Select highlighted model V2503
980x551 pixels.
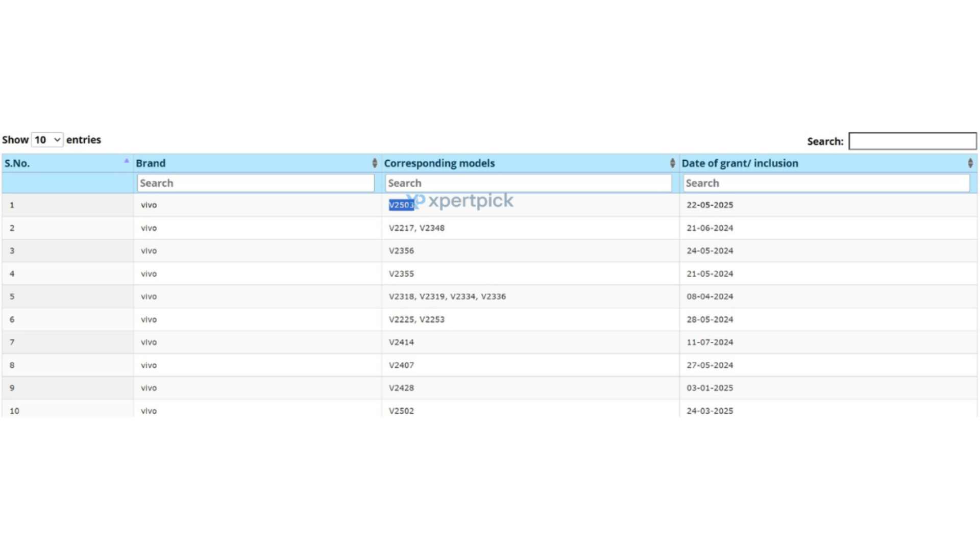pos(401,205)
